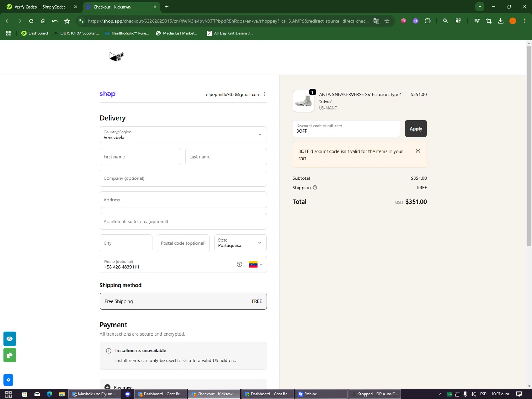The height and width of the screenshot is (399, 532).
Task: Open the State dropdown showing Portuguesa
Action: coord(240,243)
